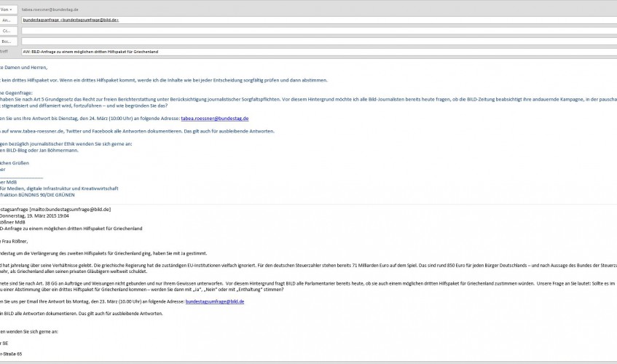Screen dimensions: 617x364
Task: Click the BÜNDNIS 90/DIE GRÜNEN signature line
Action: pos(37,195)
